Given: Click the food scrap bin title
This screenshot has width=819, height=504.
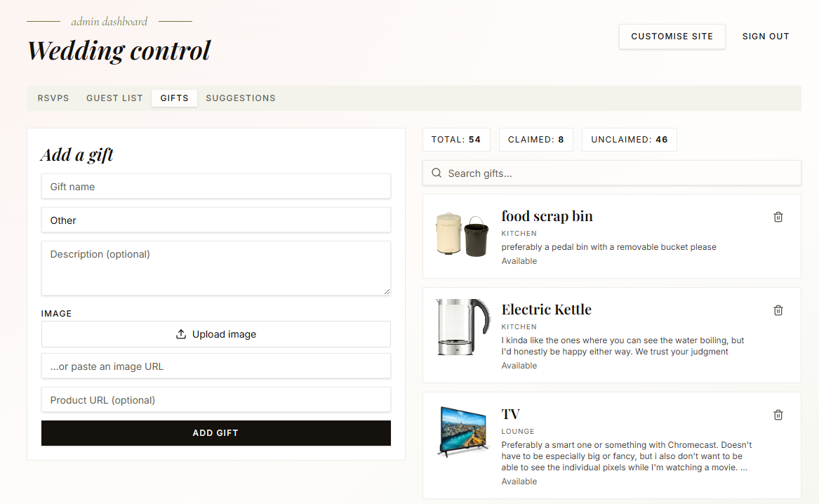Looking at the screenshot, I should click(547, 216).
